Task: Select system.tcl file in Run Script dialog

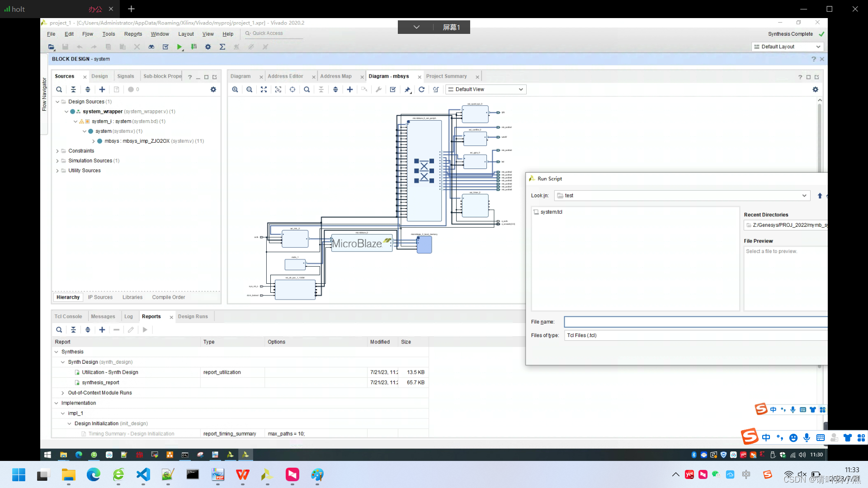Action: pos(551,212)
